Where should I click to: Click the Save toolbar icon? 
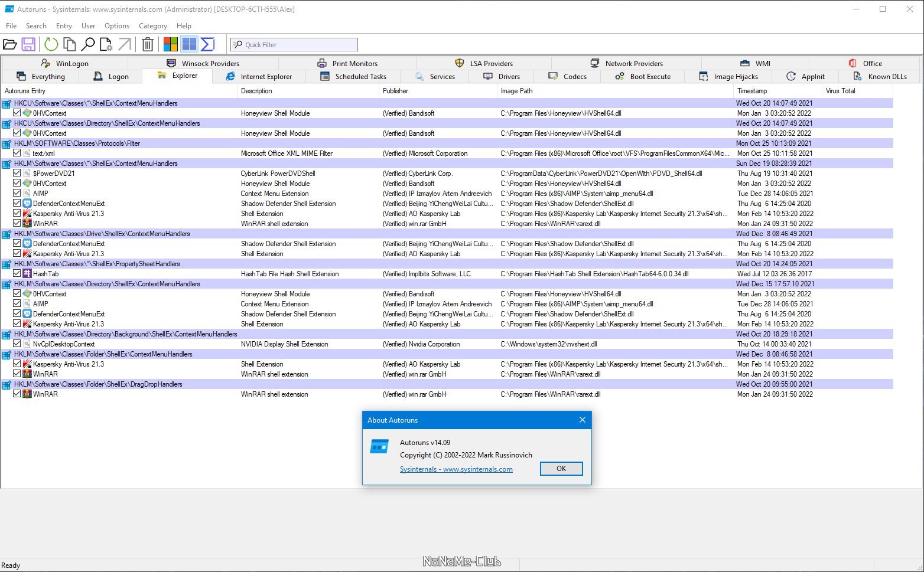pos(28,44)
